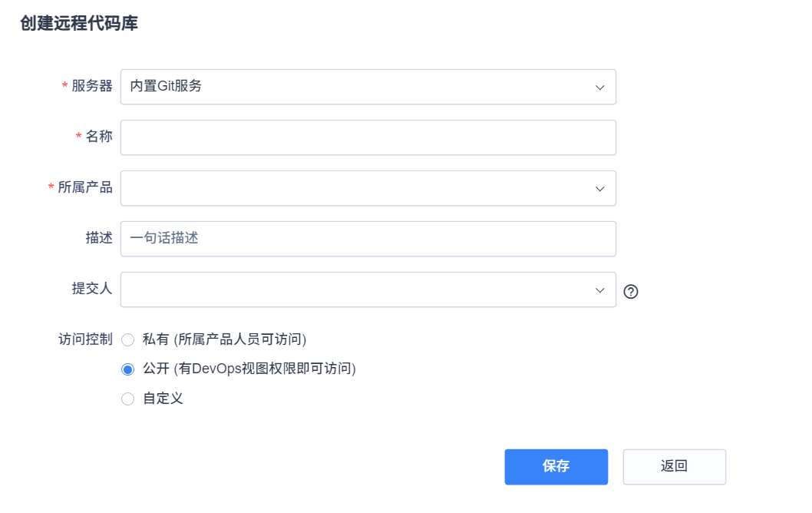Screen dimensions: 812x513
Task: Click the help question mark icon beside 提交人
Action: [x=631, y=291]
